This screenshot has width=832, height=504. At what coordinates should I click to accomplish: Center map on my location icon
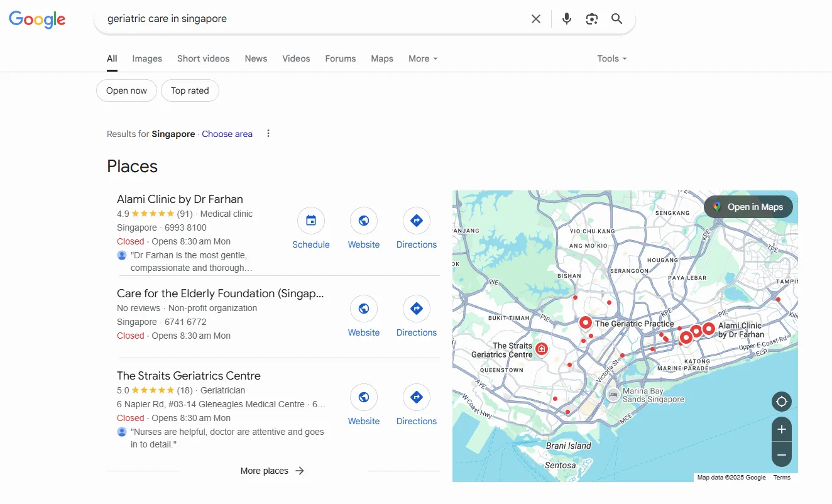[x=782, y=402]
